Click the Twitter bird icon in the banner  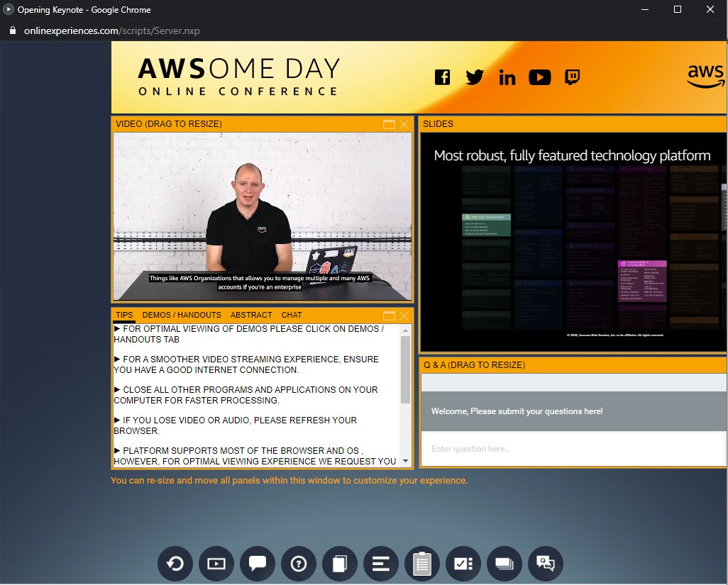pyautogui.click(x=475, y=77)
